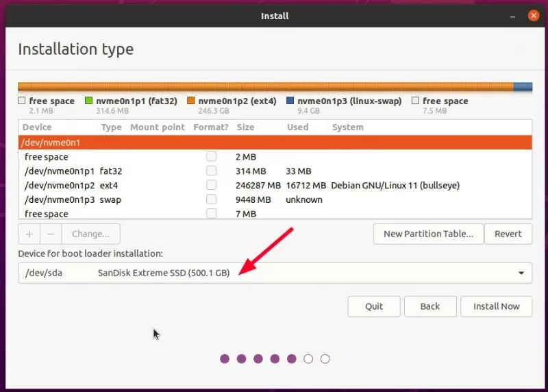
Task: Click 'Device for boot loader installation:' label
Action: click(x=90, y=254)
